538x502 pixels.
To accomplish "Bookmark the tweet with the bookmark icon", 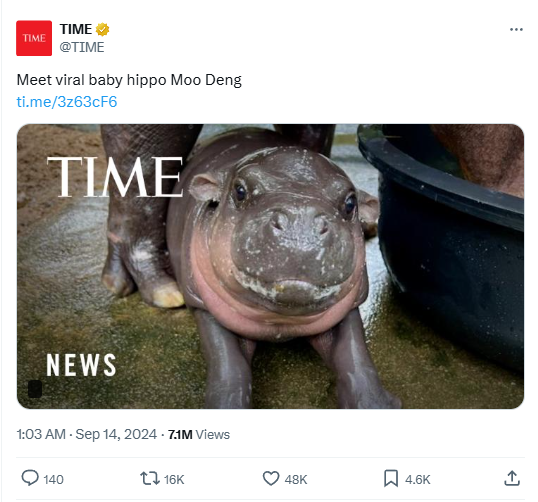I will pos(391,478).
